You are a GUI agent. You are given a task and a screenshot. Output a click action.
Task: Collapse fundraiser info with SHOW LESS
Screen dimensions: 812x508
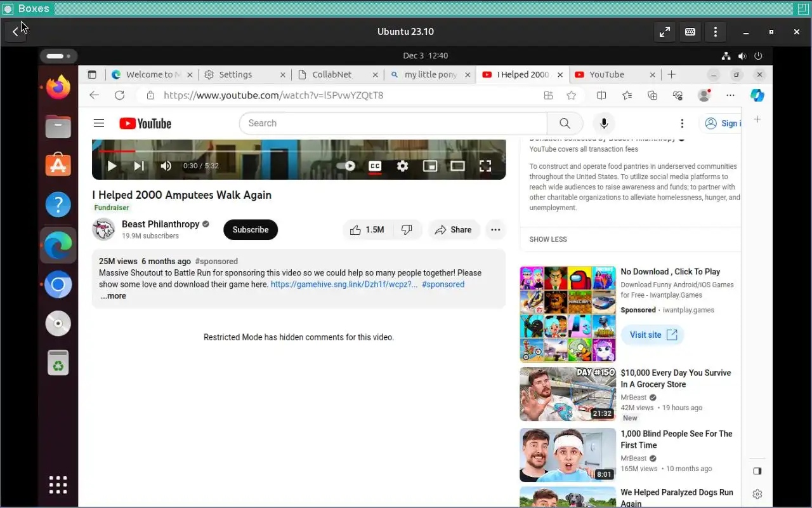(548, 239)
